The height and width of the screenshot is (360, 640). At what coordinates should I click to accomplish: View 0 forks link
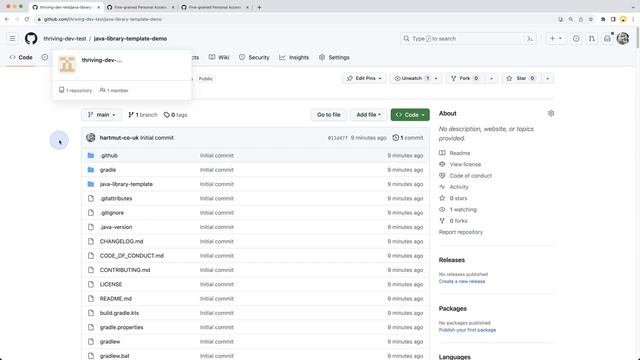pos(453,221)
